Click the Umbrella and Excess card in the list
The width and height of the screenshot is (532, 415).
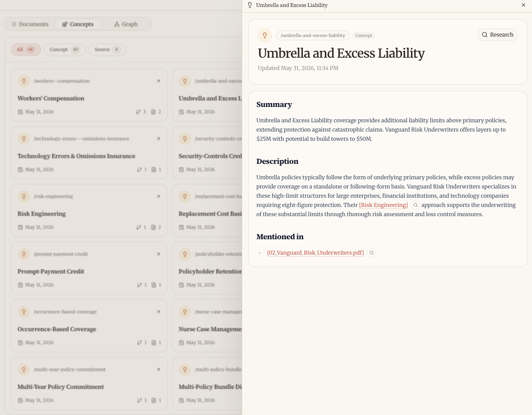[208, 95]
